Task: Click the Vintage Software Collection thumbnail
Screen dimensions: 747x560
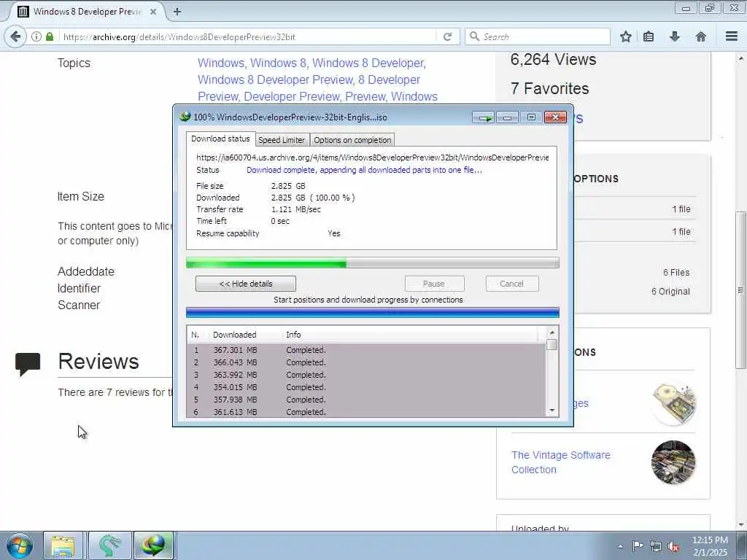Action: [673, 462]
